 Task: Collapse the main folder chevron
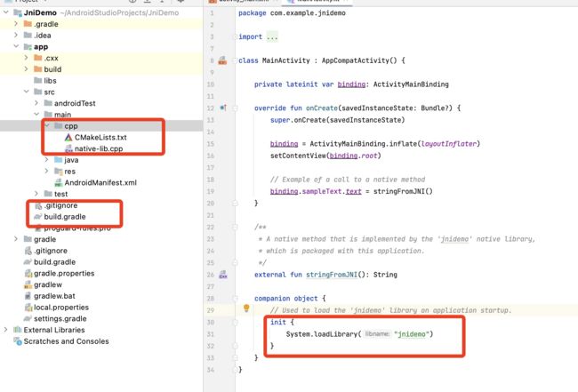tap(36, 115)
